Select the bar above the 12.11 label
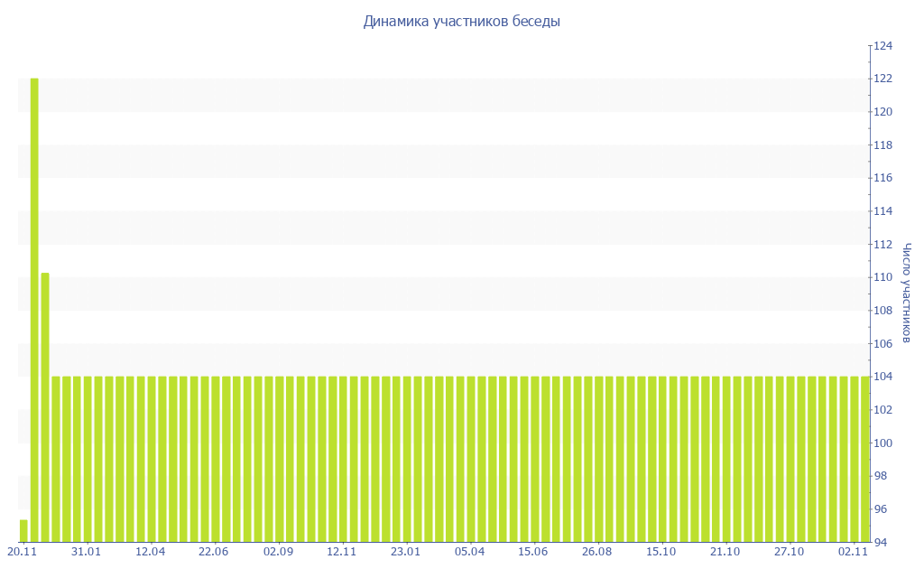The width and height of the screenshot is (924, 578). pos(343,459)
